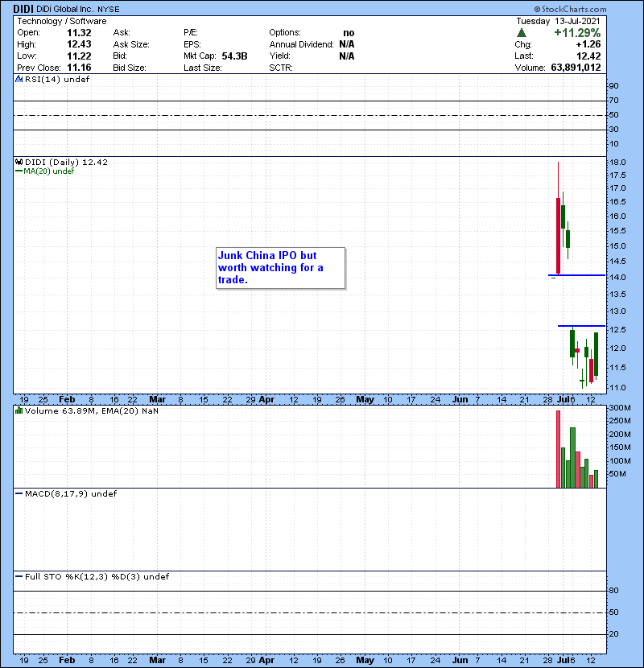644x668 pixels.
Task: Click the +11.29% percent change
Action: [x=577, y=33]
